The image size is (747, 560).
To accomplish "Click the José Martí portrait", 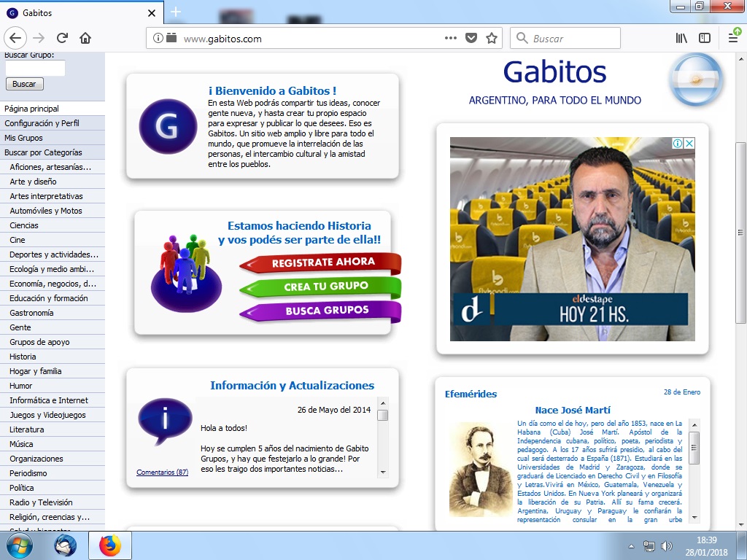I will tap(481, 470).
